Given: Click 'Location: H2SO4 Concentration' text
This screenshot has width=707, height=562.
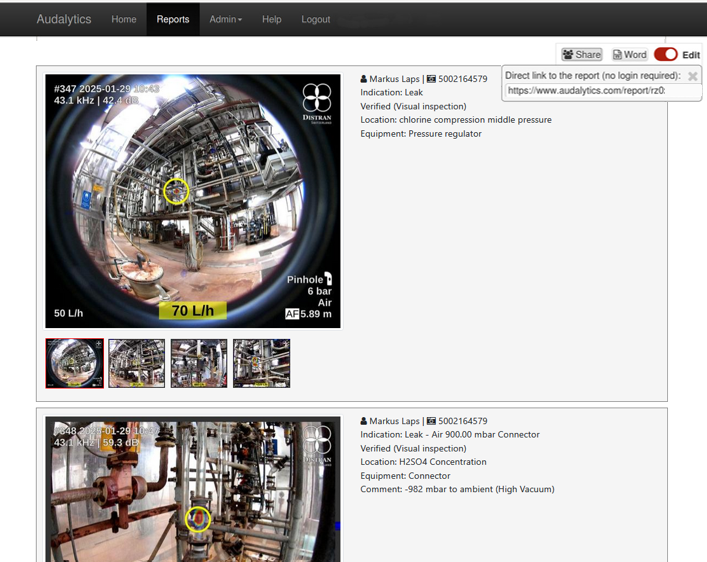Looking at the screenshot, I should 423,462.
